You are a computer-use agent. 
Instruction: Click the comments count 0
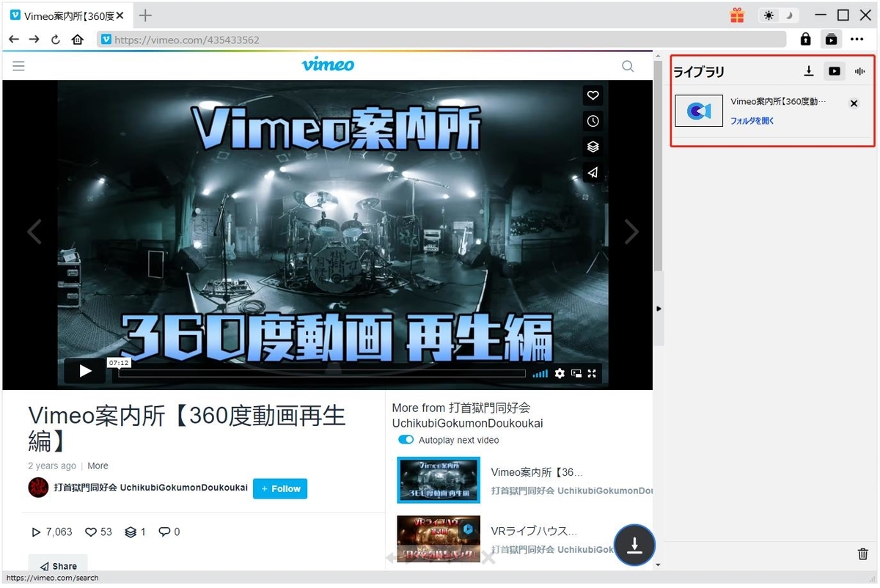tap(169, 532)
